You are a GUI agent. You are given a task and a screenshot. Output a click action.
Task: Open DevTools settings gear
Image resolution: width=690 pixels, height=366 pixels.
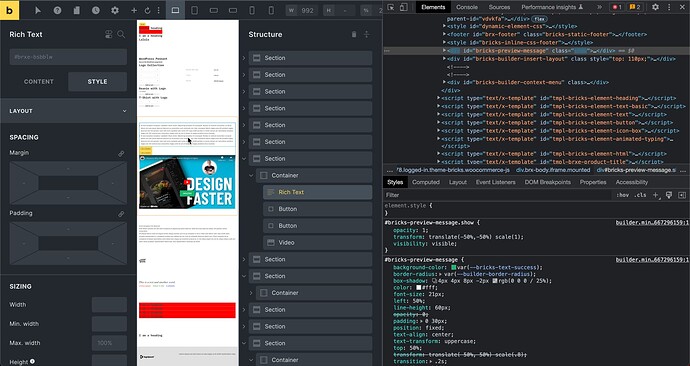click(655, 7)
